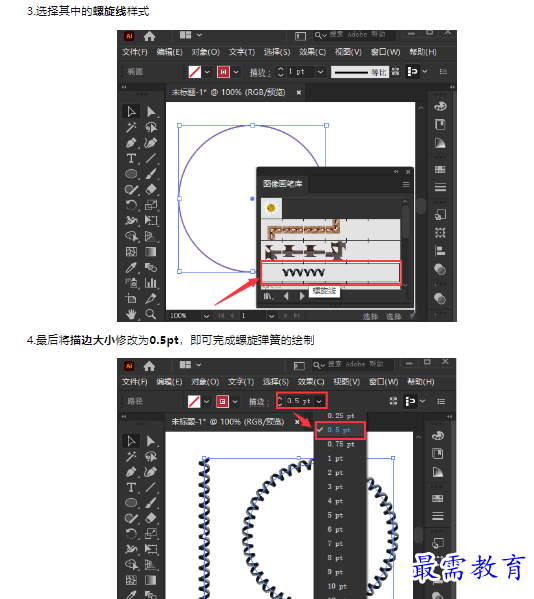Open brush libraries menu icon in 图像画笔库 panel
The width and height of the screenshot is (534, 599).
pyautogui.click(x=268, y=296)
